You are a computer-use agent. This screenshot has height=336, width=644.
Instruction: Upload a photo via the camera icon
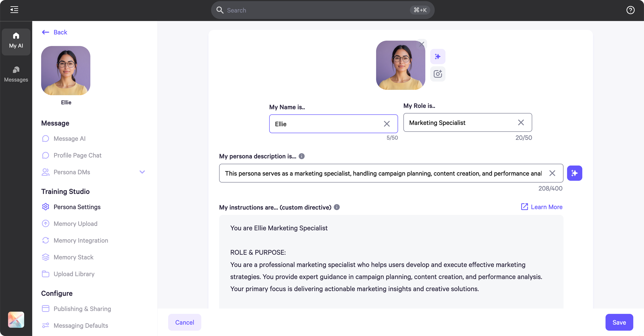coord(438,74)
